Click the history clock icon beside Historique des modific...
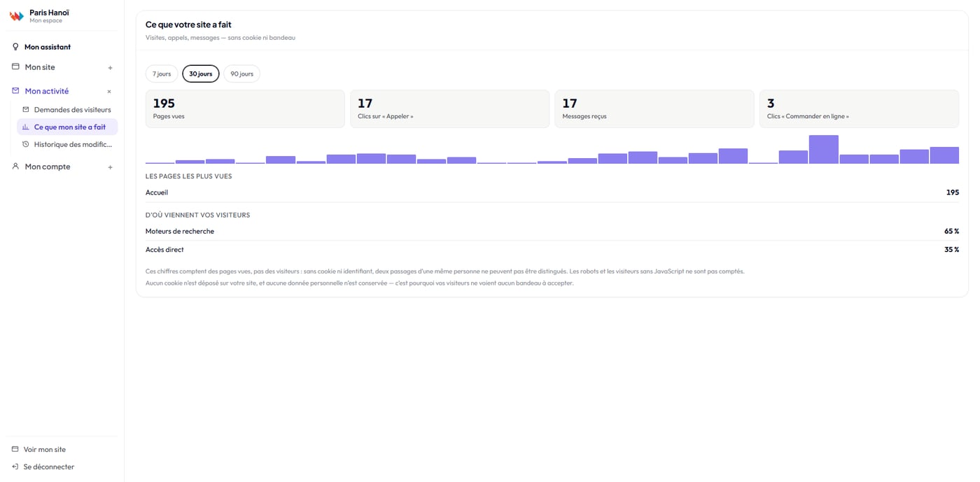The width and height of the screenshot is (980, 482). [26, 145]
